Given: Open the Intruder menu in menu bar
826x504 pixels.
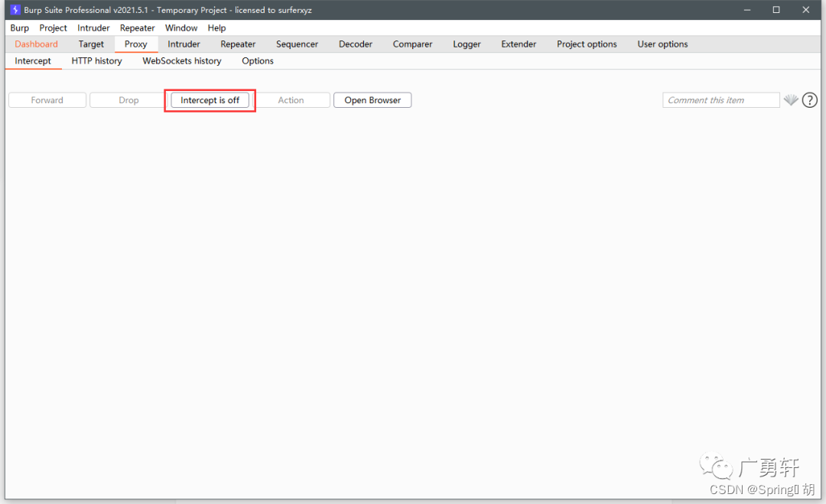Looking at the screenshot, I should point(93,28).
